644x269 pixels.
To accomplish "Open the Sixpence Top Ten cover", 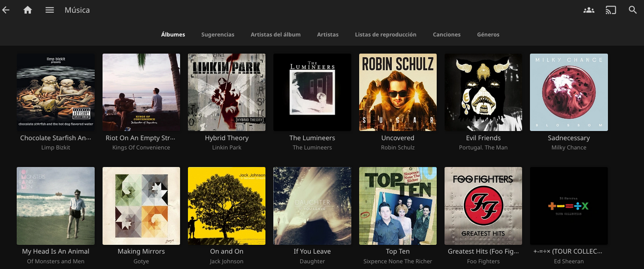I will [x=398, y=206].
